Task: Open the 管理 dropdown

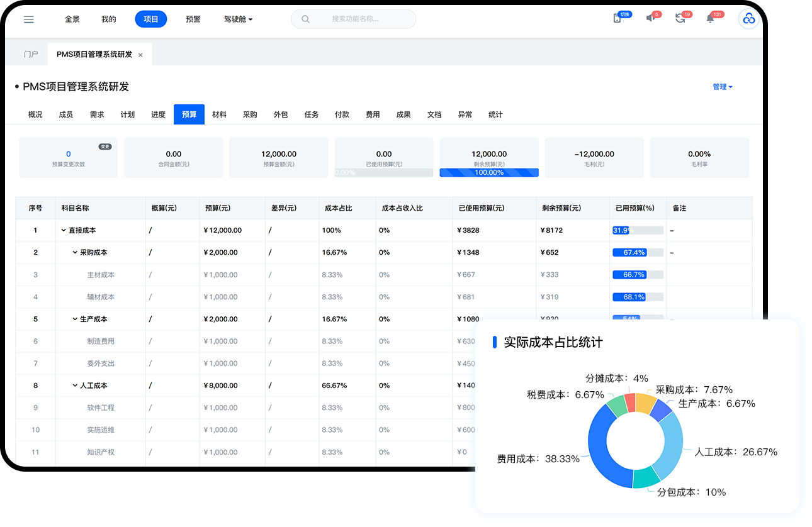Action: [x=722, y=87]
